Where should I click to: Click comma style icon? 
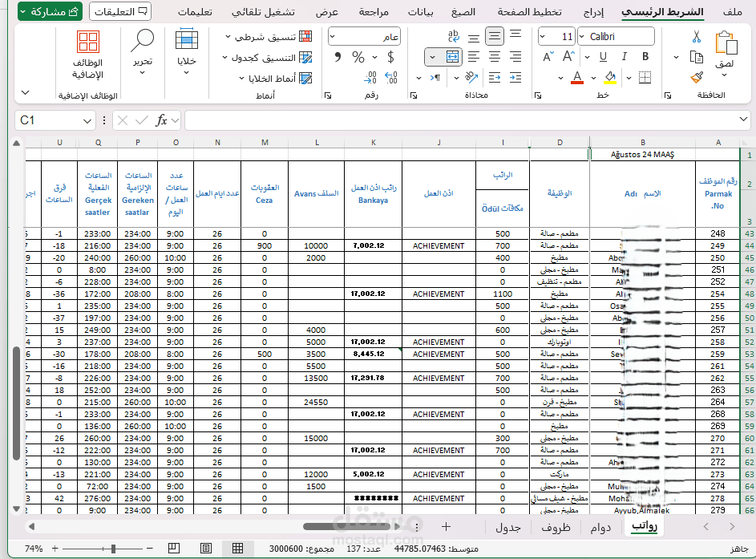point(338,58)
